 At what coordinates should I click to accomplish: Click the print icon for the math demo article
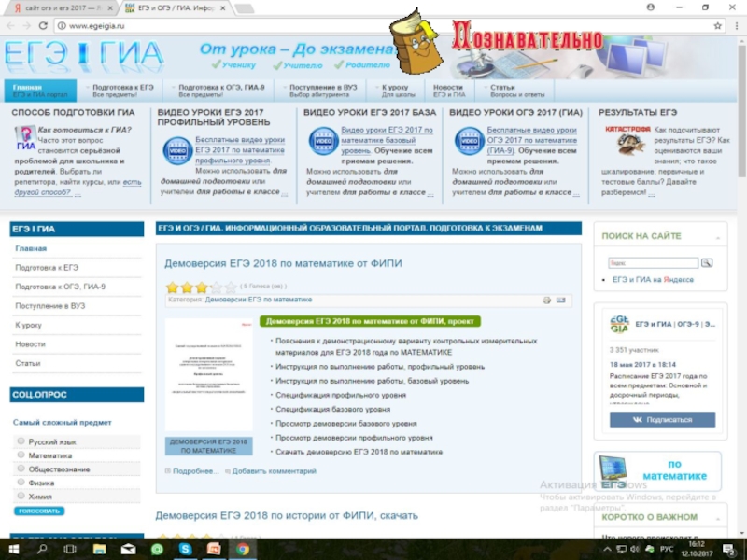(547, 301)
